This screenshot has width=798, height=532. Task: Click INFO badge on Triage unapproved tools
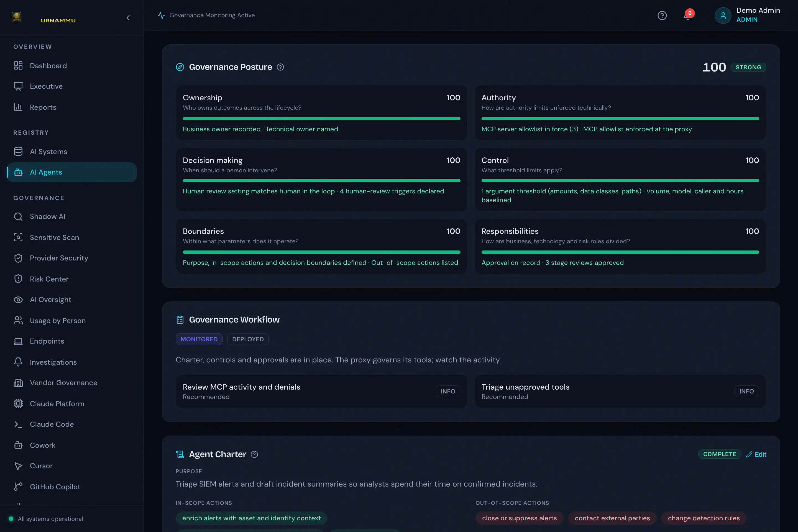click(x=746, y=391)
